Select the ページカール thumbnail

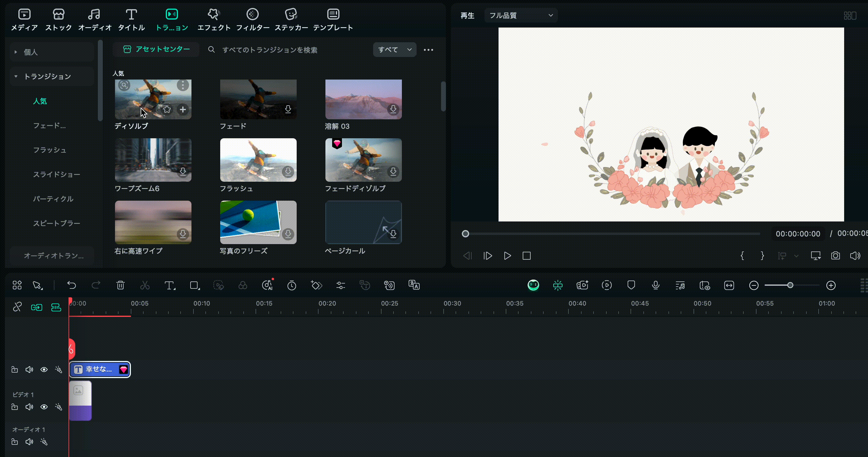[363, 222]
